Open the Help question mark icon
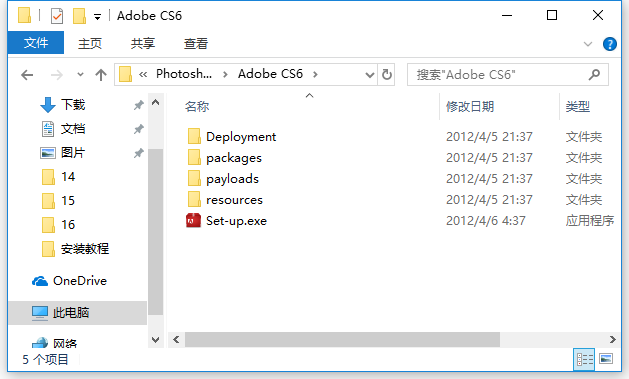629x379 pixels. (610, 44)
